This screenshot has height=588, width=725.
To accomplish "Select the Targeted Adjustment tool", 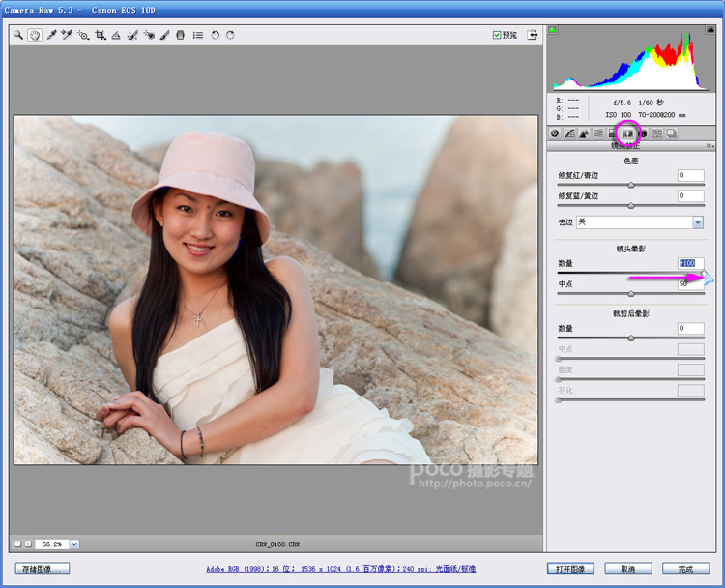I will [83, 35].
